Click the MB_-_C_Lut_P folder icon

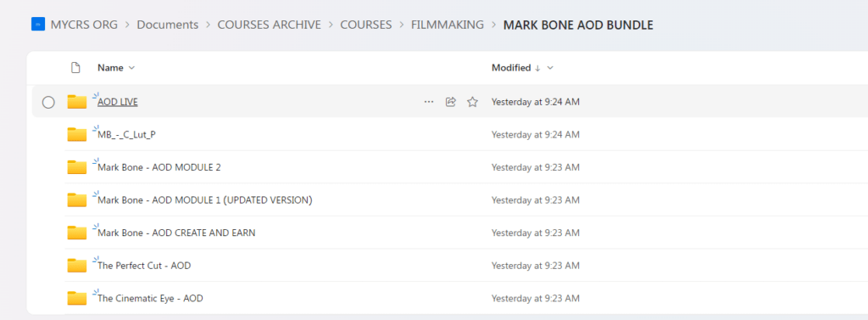pyautogui.click(x=77, y=135)
